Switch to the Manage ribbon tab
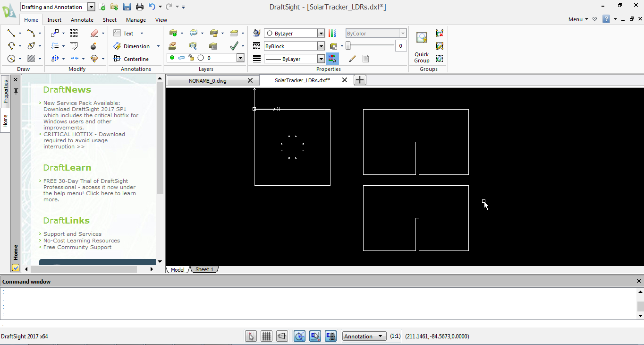This screenshot has height=345, width=644. click(x=136, y=20)
